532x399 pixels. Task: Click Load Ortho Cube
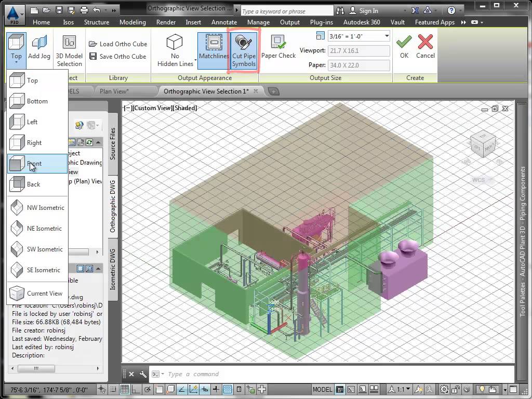118,44
